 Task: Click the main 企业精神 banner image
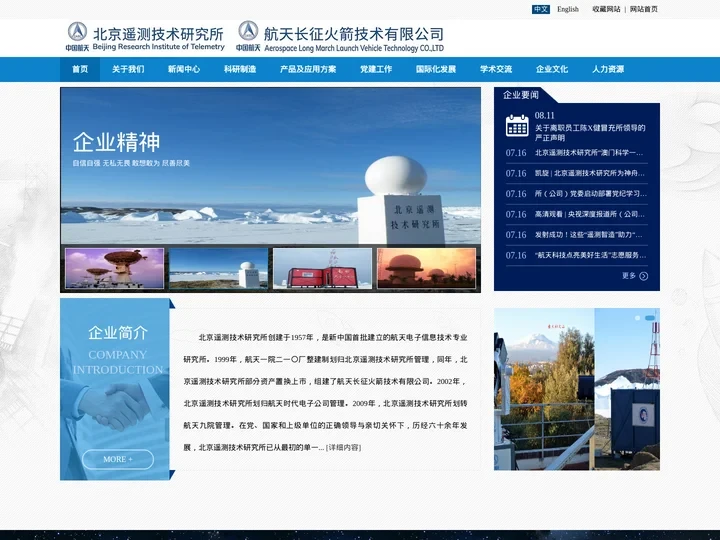[270, 166]
